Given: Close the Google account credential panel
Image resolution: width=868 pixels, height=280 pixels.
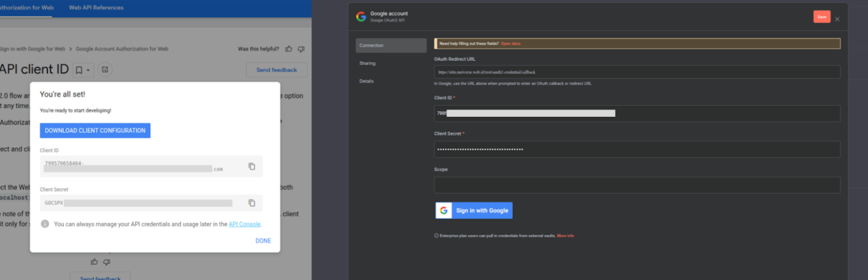Looking at the screenshot, I should tap(837, 19).
